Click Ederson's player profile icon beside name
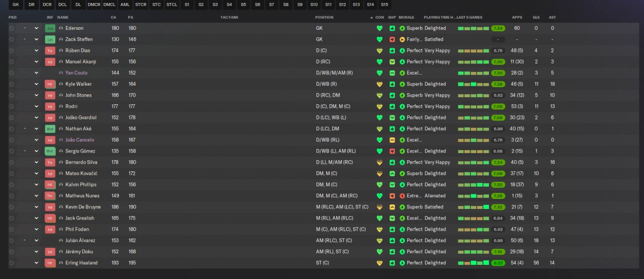The width and height of the screenshot is (644, 279). click(x=61, y=28)
